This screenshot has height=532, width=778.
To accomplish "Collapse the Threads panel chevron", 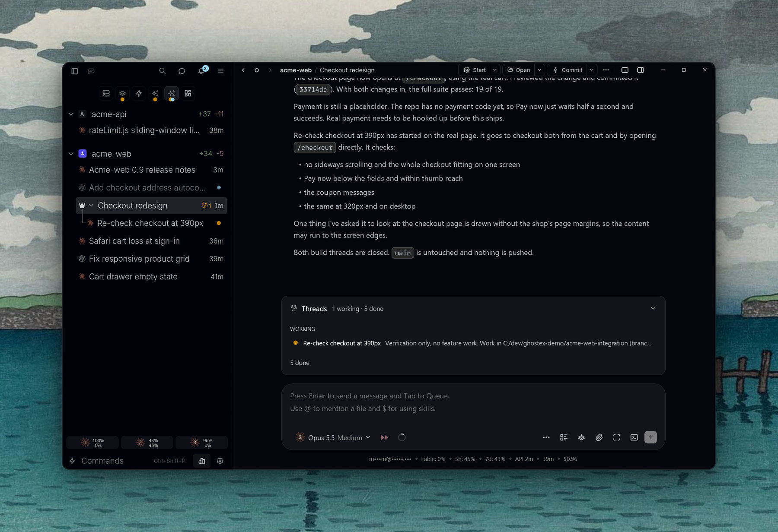I will tap(653, 308).
